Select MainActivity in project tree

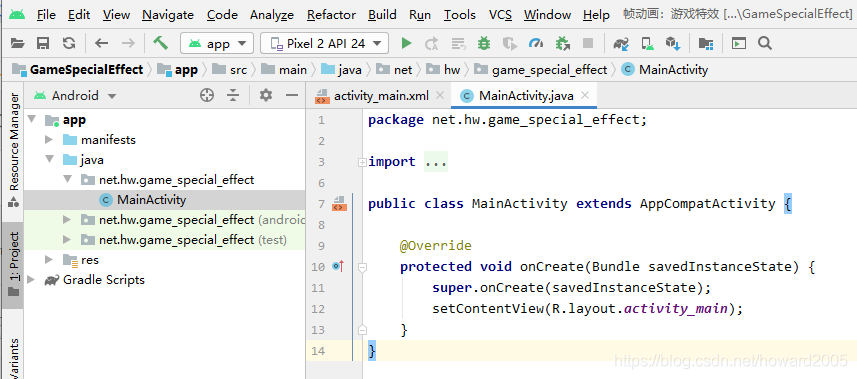151,200
